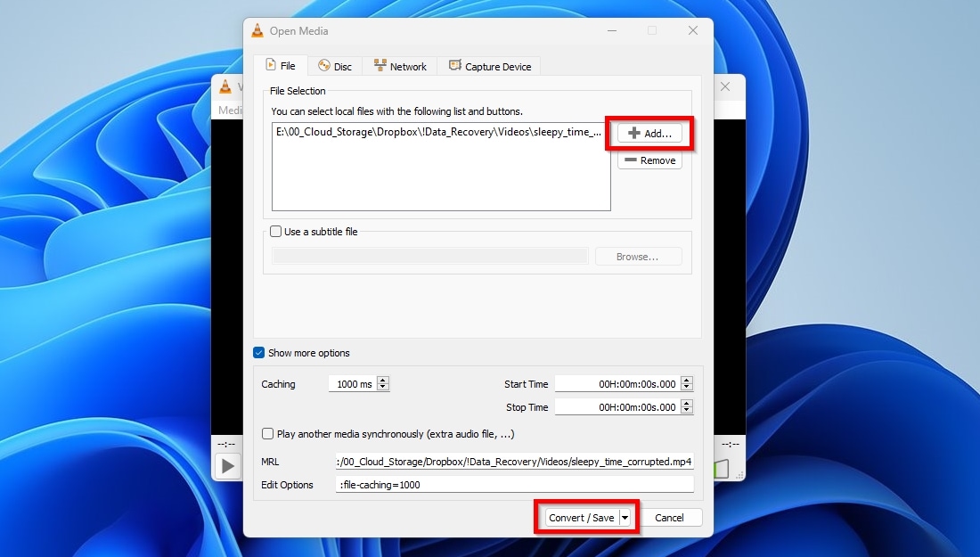This screenshot has width=980, height=557.
Task: Click the Caching value field
Action: tap(353, 384)
